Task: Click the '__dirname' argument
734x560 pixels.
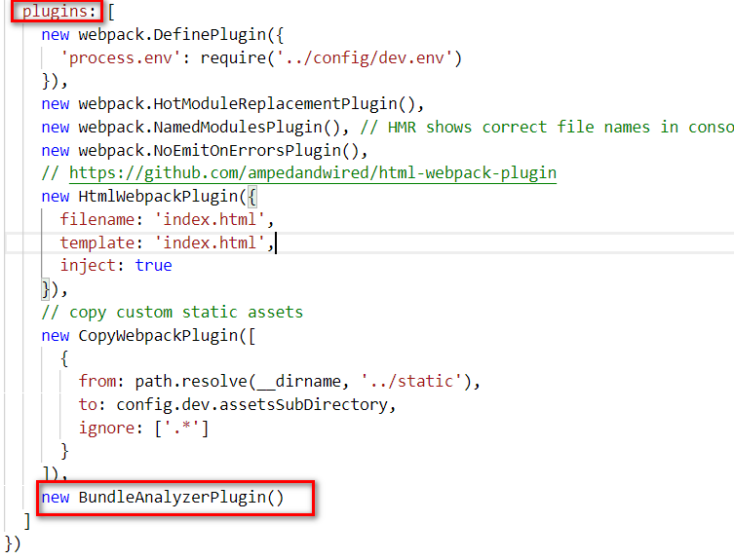Action: (x=298, y=382)
